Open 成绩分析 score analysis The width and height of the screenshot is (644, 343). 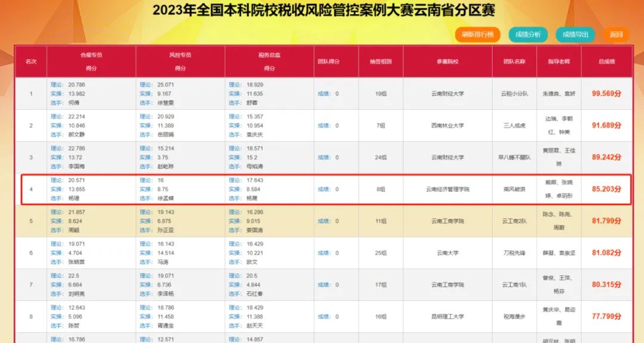point(528,35)
